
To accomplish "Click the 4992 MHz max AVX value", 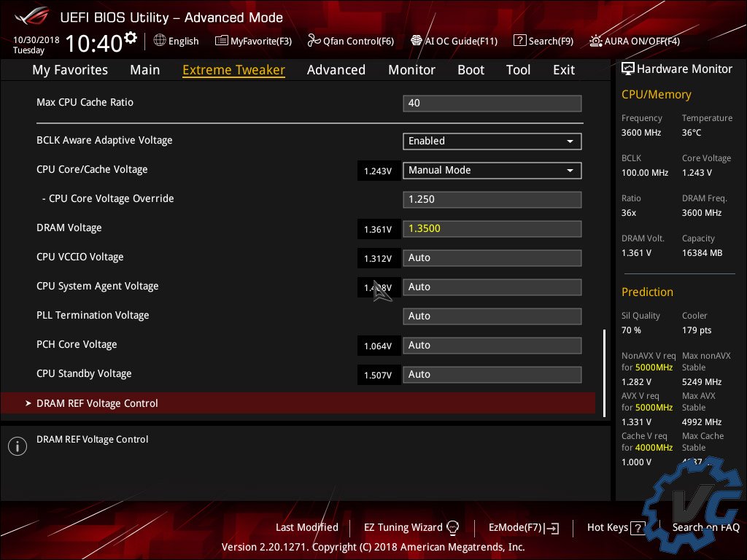I will click(x=702, y=422).
